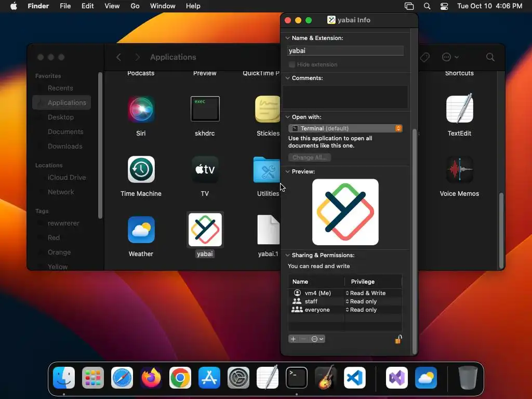Image resolution: width=532 pixels, height=399 pixels.
Task: Open Spotlight search in menu bar
Action: (427, 6)
